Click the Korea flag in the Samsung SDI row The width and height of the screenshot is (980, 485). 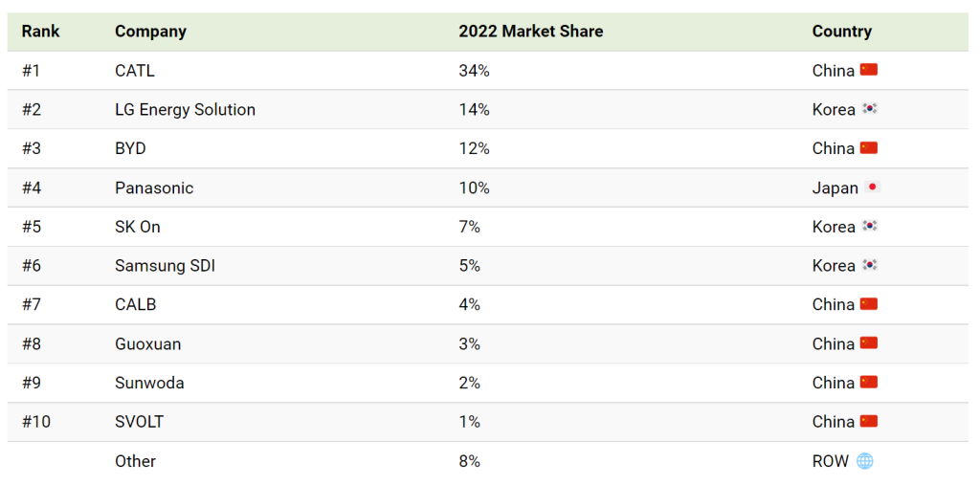870,266
